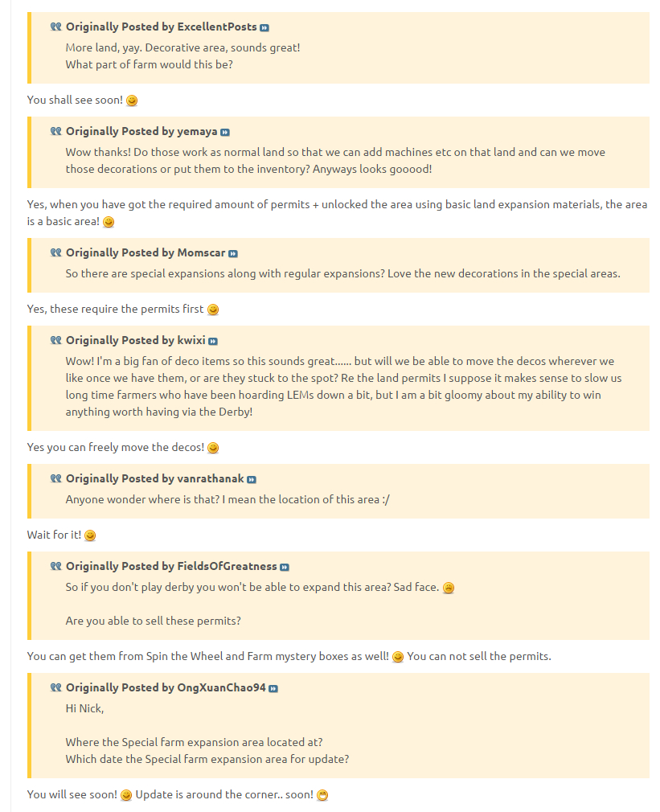
Task: Click view-post arrow beside ExcellentPosts quote
Action: pyautogui.click(x=264, y=27)
